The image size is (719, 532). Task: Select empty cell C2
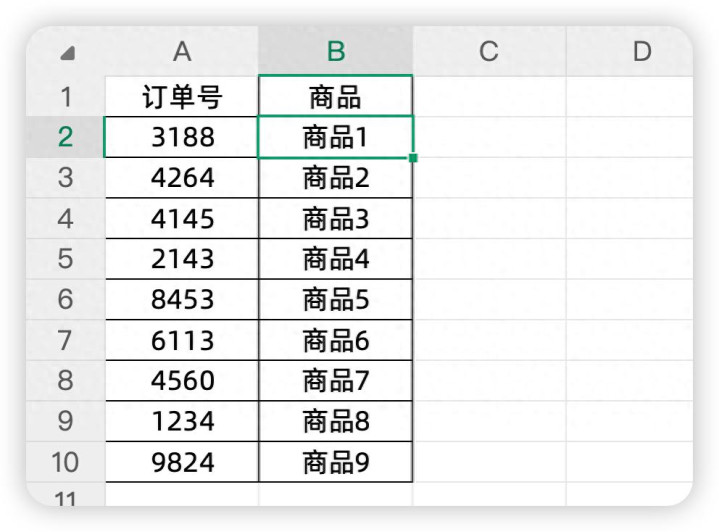coord(489,137)
